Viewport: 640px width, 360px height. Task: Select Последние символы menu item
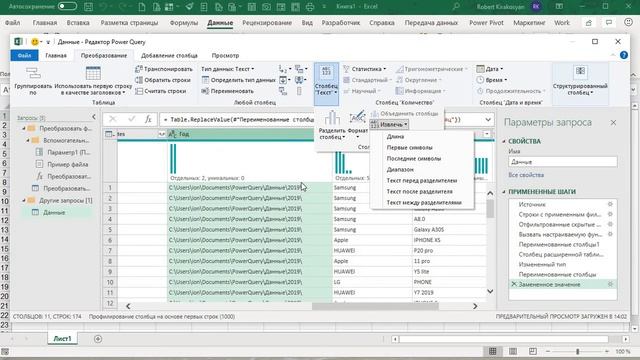pyautogui.click(x=413, y=158)
